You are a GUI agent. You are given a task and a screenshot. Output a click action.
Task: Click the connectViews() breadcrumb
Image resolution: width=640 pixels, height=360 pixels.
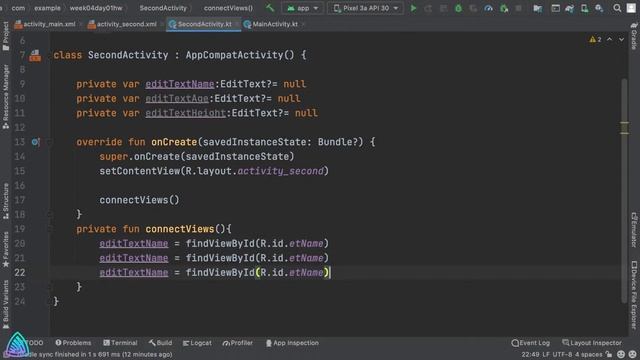tap(228, 8)
